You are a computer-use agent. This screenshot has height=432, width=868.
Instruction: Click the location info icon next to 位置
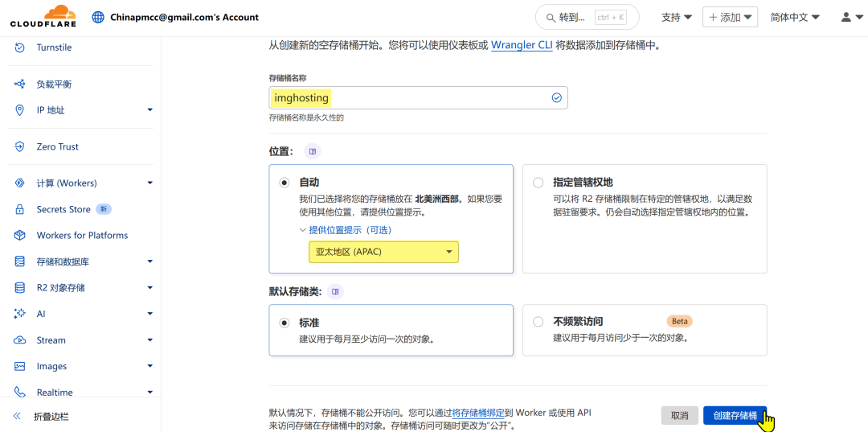click(313, 151)
